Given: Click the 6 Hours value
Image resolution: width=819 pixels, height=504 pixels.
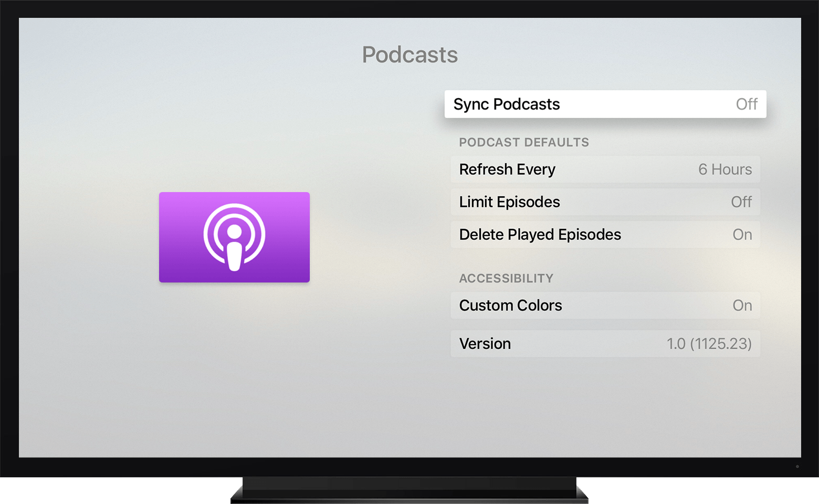Looking at the screenshot, I should 725,169.
